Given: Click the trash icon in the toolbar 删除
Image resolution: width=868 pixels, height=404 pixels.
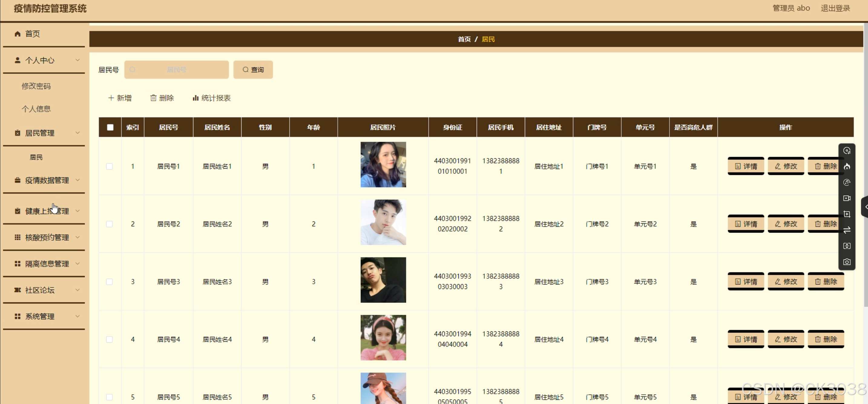Looking at the screenshot, I should [153, 98].
